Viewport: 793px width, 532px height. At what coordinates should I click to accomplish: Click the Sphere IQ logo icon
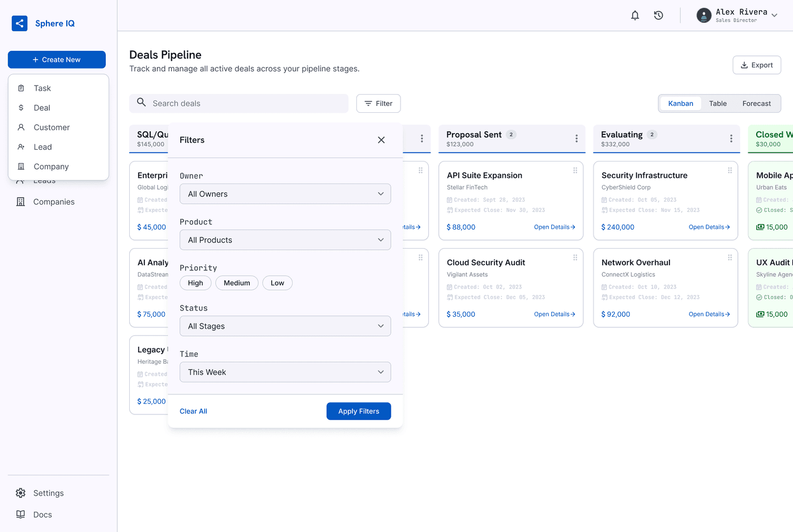coord(20,23)
